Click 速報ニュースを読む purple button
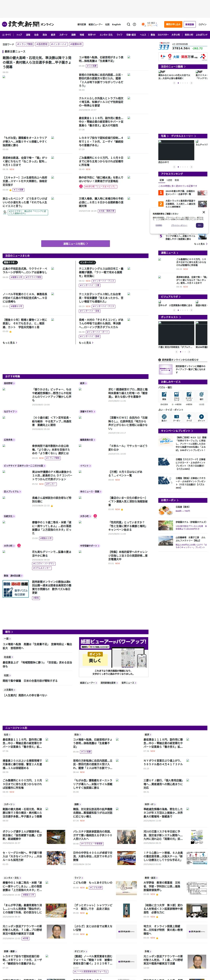The image size is (210, 980). coord(75,244)
